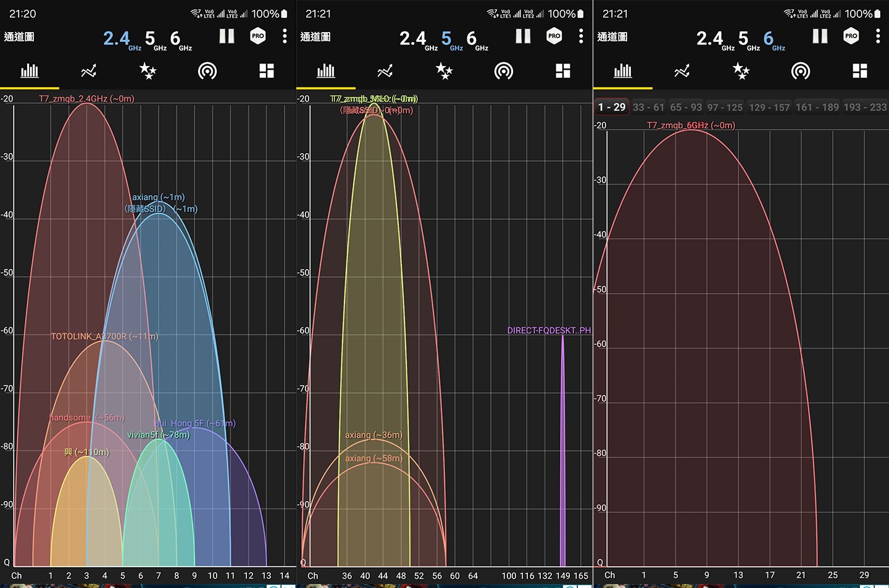889x588 pixels.
Task: Pause scanning in left panel
Action: [x=227, y=36]
